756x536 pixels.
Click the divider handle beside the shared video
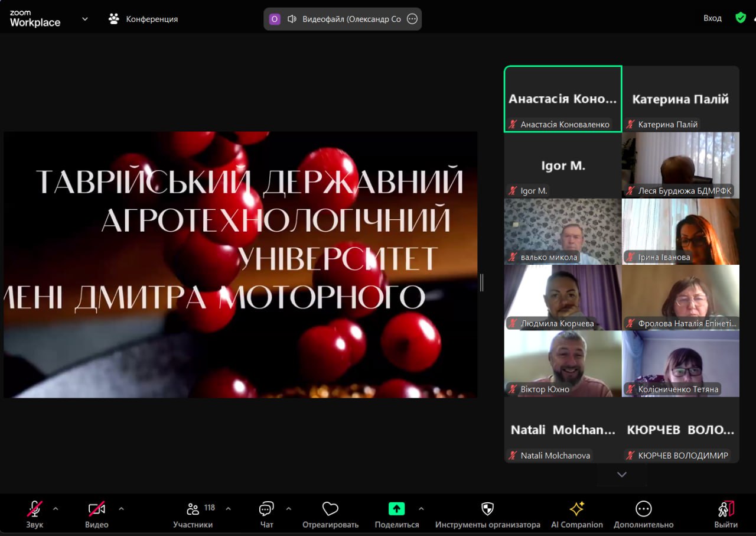point(481,282)
